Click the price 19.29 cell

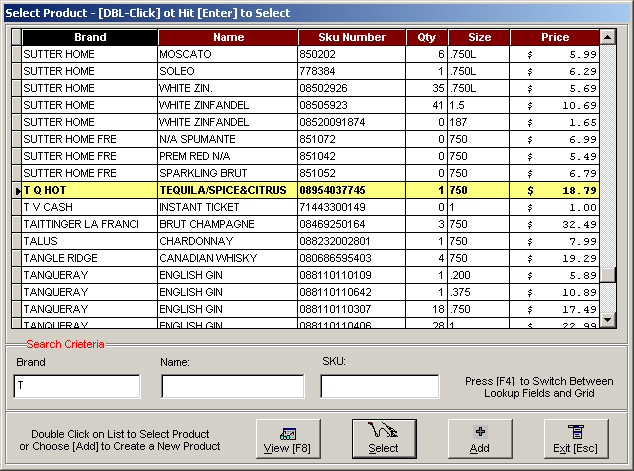tap(554, 258)
